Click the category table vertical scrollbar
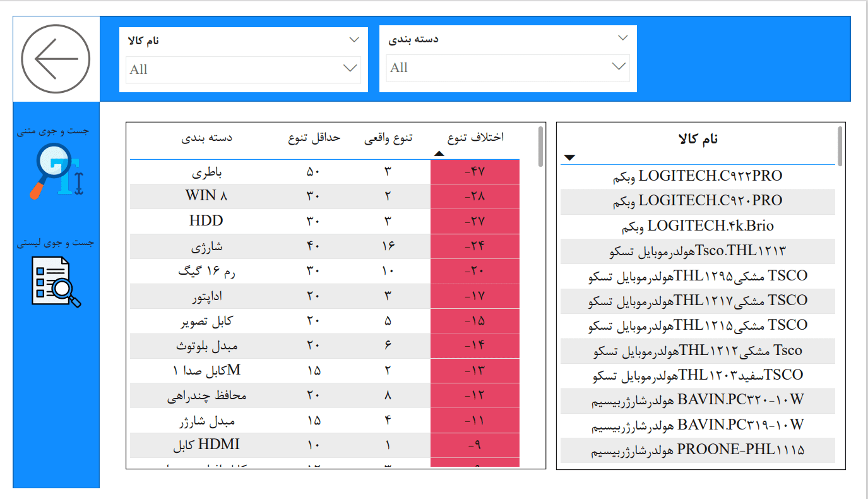The width and height of the screenshot is (868, 499). [540, 147]
